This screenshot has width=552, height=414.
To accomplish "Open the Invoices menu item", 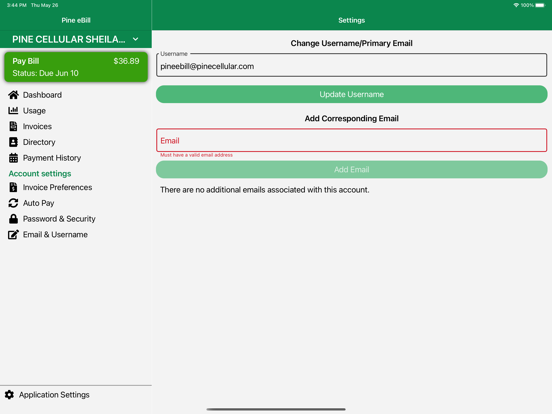I will [37, 126].
